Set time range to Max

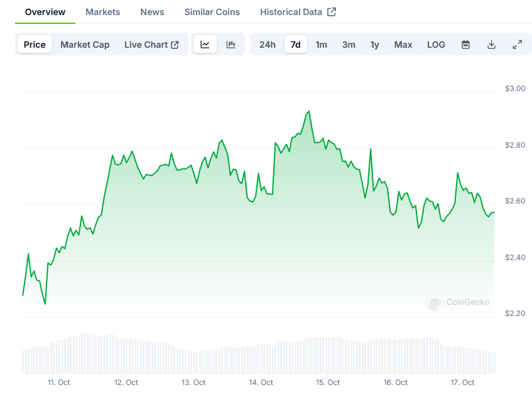403,45
